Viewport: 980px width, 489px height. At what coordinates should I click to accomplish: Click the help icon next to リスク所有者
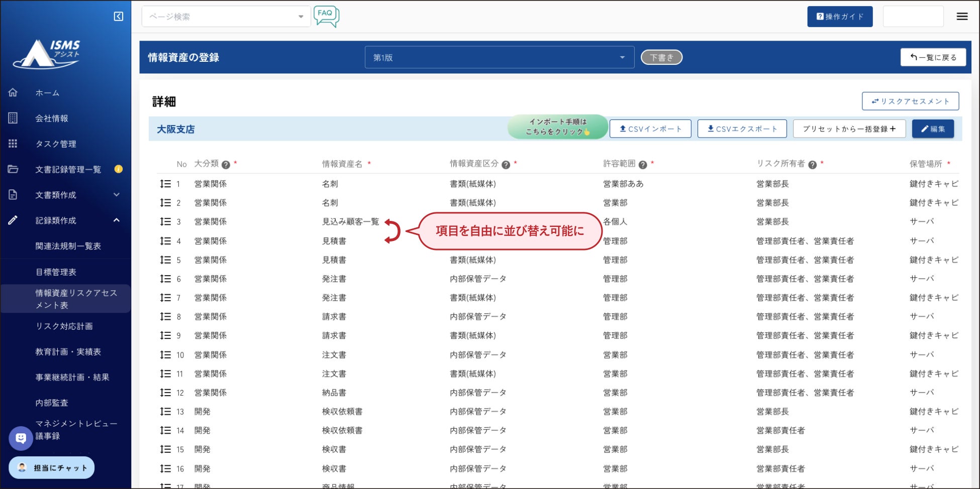point(812,165)
